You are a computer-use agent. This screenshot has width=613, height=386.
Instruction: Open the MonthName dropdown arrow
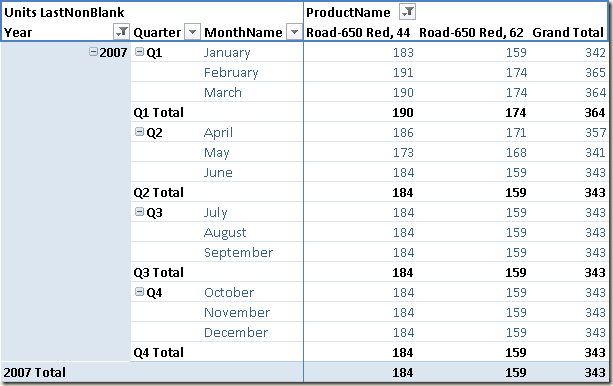(x=294, y=32)
